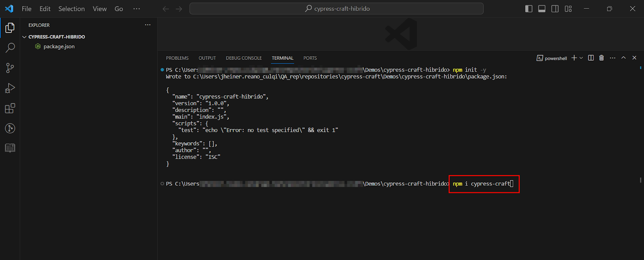Image resolution: width=644 pixels, height=260 pixels.
Task: Click the cypress-craft-hibrido command center search box
Action: pos(336,9)
